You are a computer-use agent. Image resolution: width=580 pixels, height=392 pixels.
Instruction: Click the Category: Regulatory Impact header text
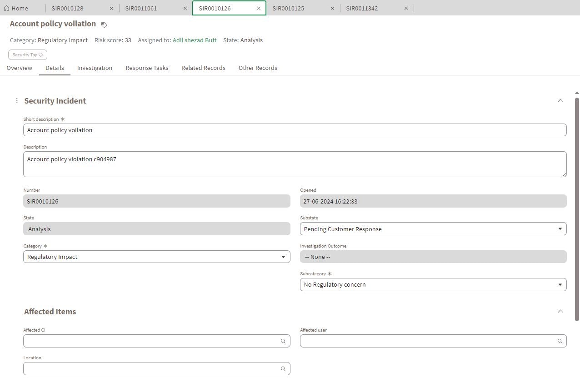tap(49, 40)
